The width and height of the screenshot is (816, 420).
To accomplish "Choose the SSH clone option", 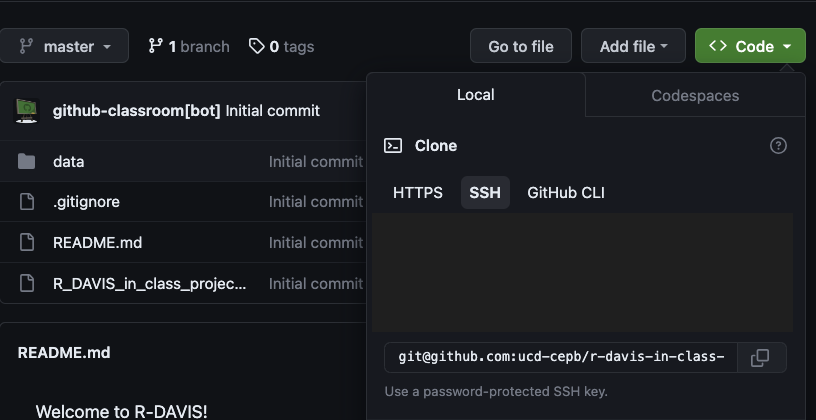I will coord(485,193).
